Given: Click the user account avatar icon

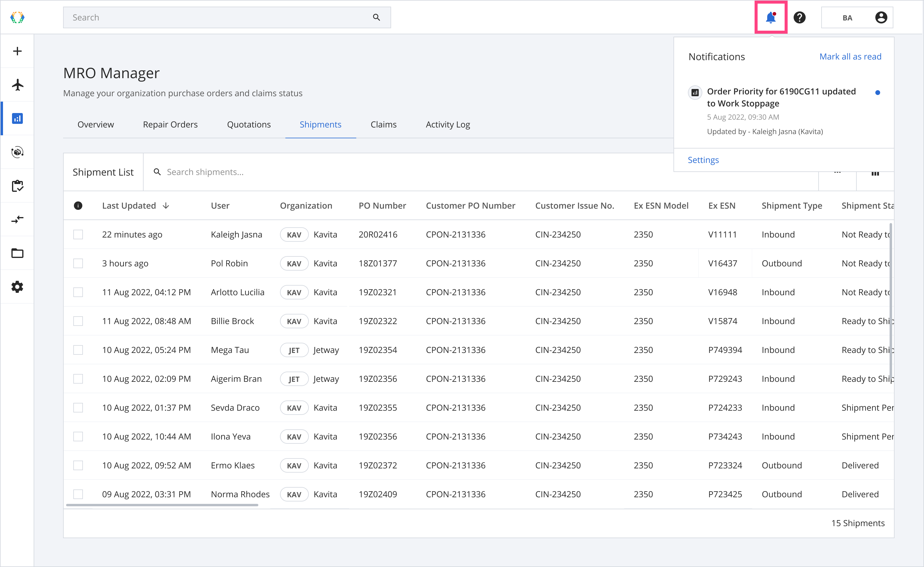Looking at the screenshot, I should coord(881,17).
